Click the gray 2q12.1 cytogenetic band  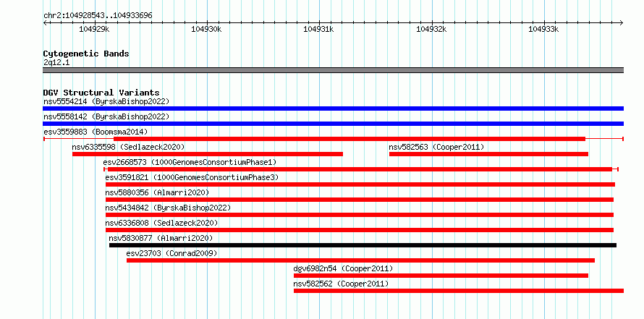tap(333, 70)
